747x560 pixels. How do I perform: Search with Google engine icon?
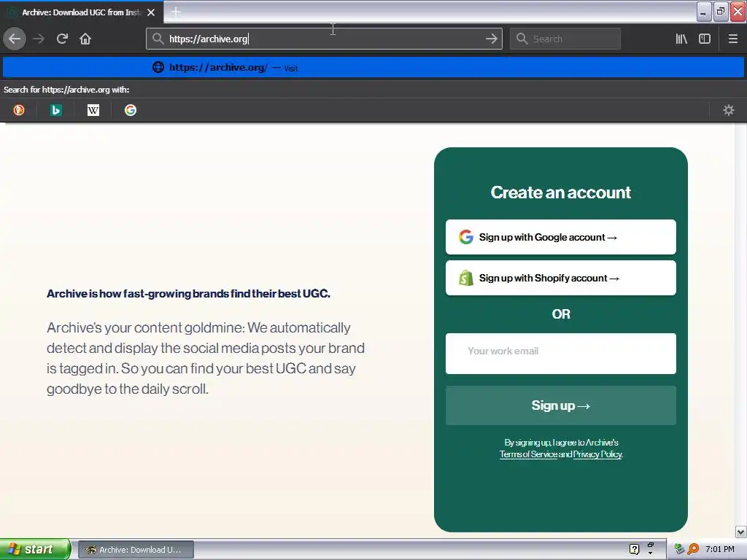[131, 110]
